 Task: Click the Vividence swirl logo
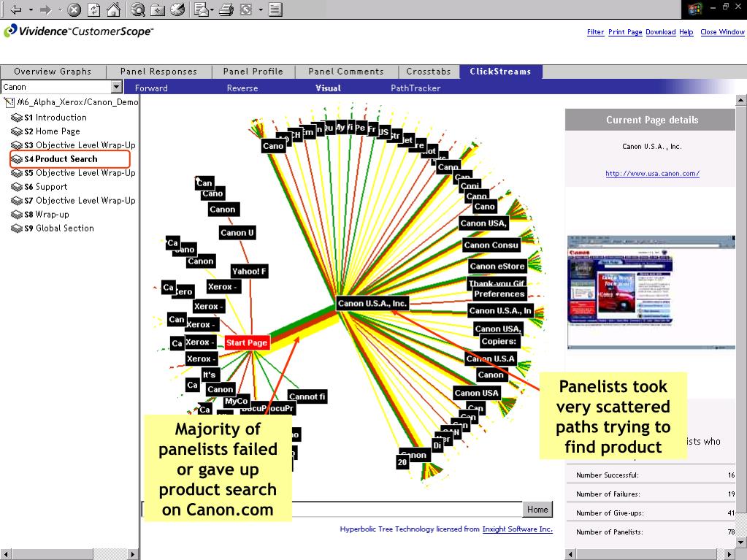[x=10, y=31]
